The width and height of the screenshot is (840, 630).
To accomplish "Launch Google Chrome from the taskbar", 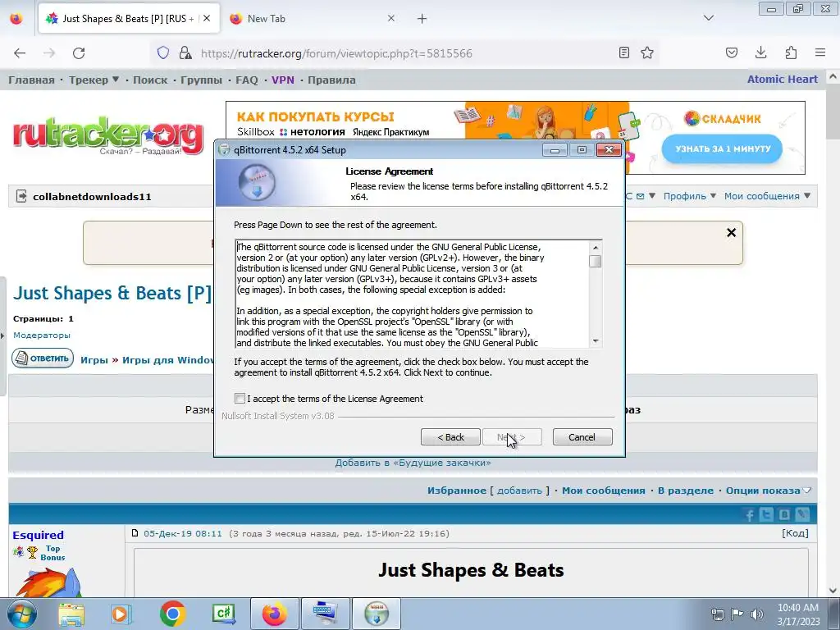I will [172, 614].
